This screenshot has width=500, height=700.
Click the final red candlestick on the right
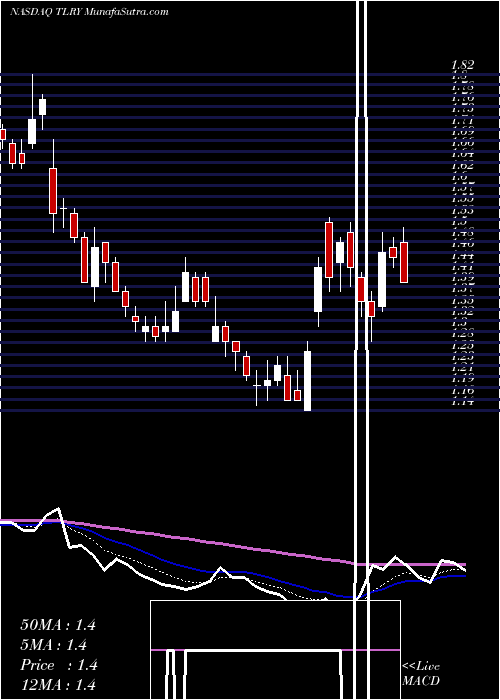click(x=404, y=262)
